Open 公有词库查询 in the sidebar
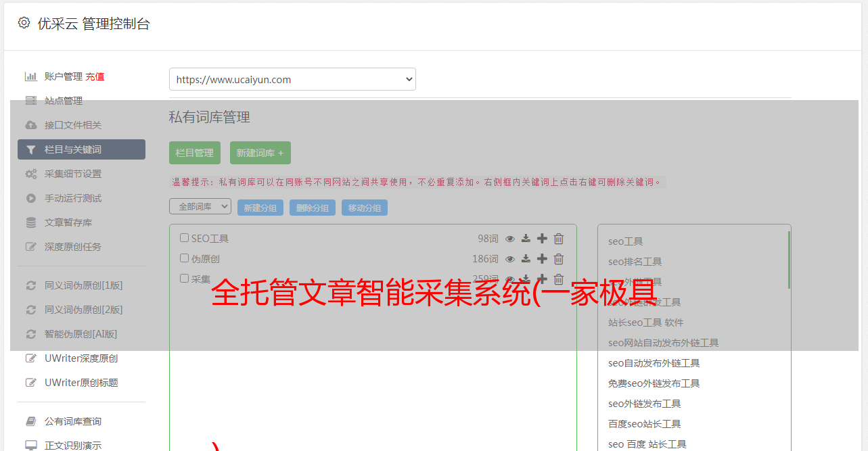This screenshot has height=451, width=868. 73,421
